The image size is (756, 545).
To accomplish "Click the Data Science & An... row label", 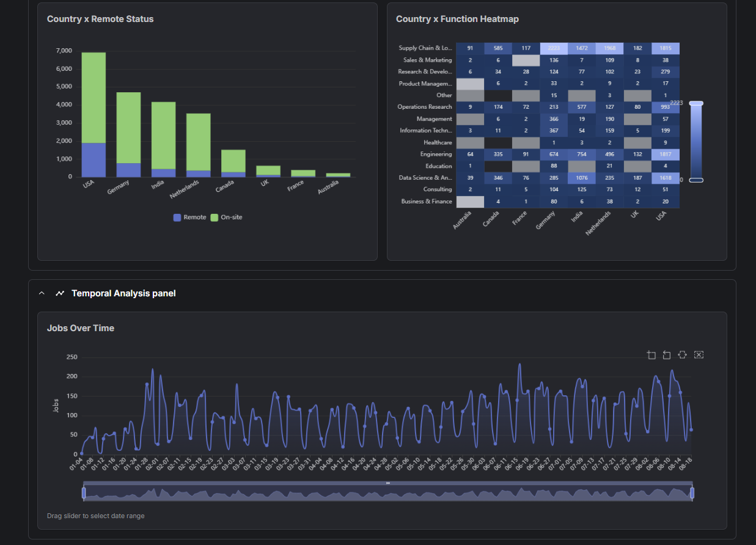I will point(425,178).
